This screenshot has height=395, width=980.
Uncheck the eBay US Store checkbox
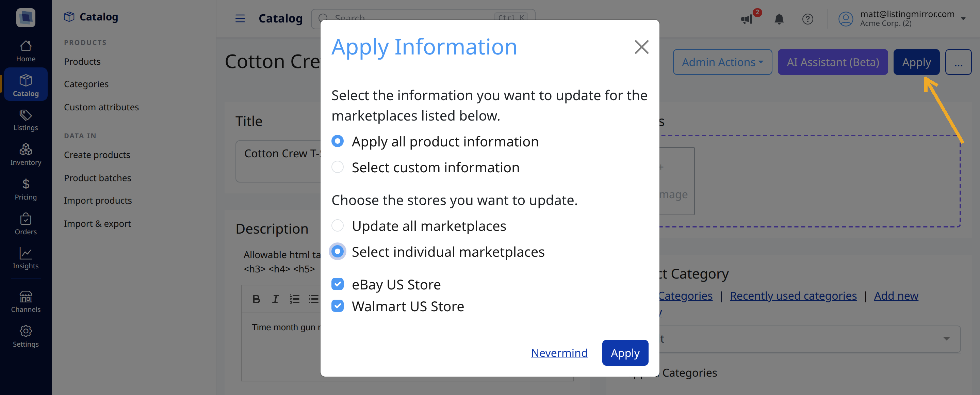click(x=338, y=284)
